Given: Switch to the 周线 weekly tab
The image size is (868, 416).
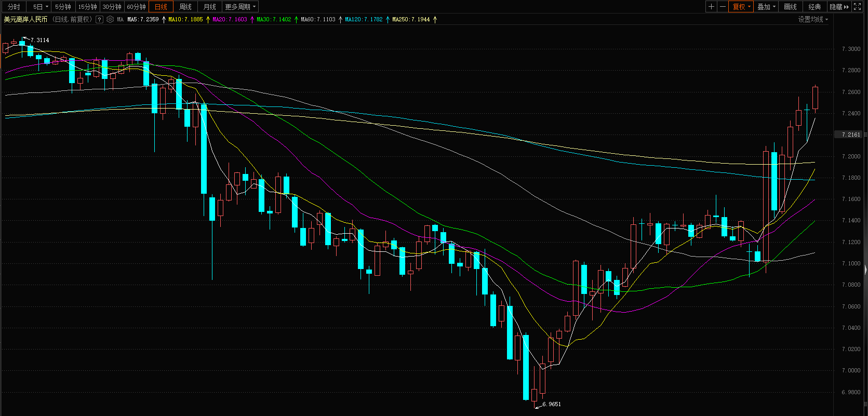Looking at the screenshot, I should point(185,7).
